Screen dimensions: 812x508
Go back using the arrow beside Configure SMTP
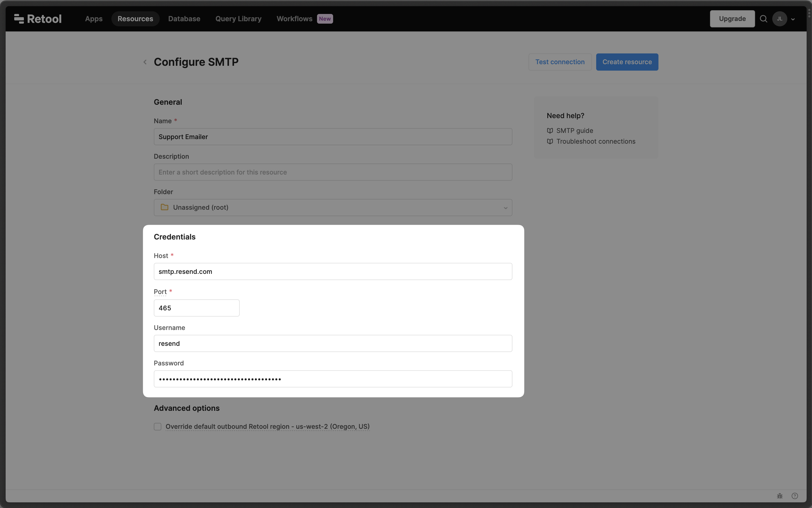pyautogui.click(x=145, y=62)
